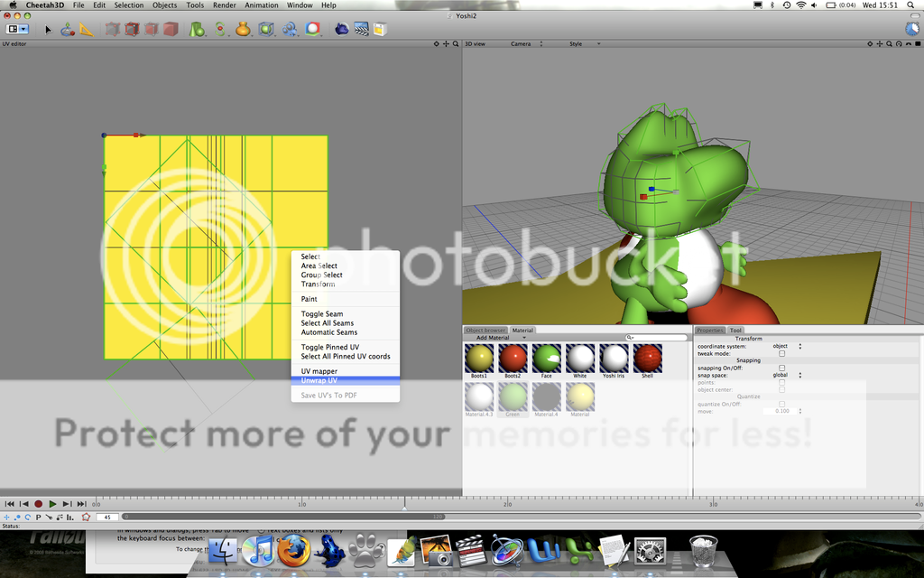Switch to point selection mode cube icon

[112, 29]
